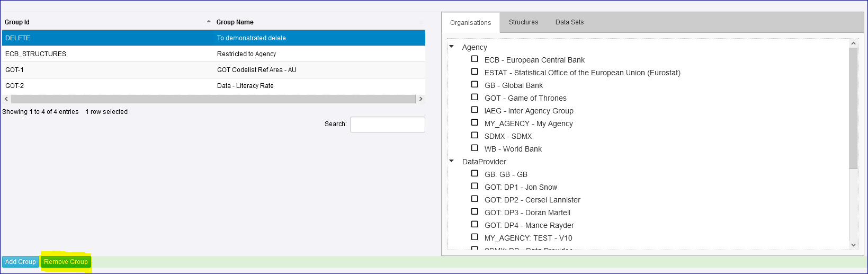
Task: Switch to the Structures tab
Action: 523,22
